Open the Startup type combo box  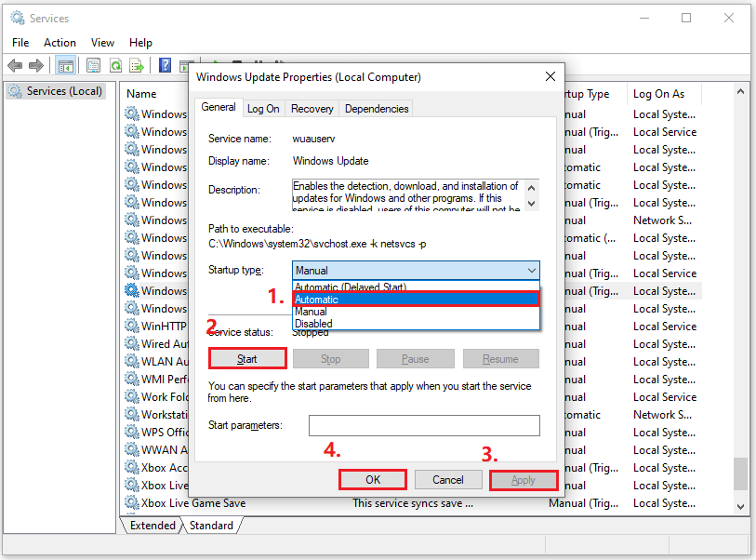pyautogui.click(x=416, y=270)
